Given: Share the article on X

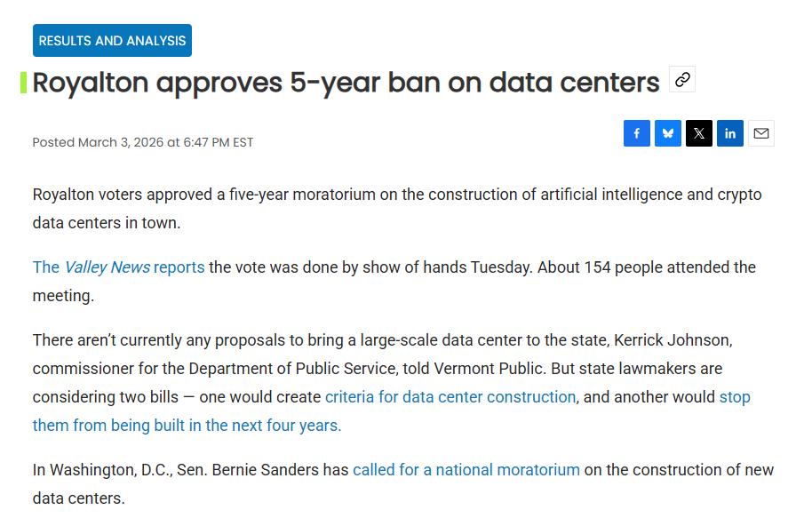Looking at the screenshot, I should [x=699, y=133].
